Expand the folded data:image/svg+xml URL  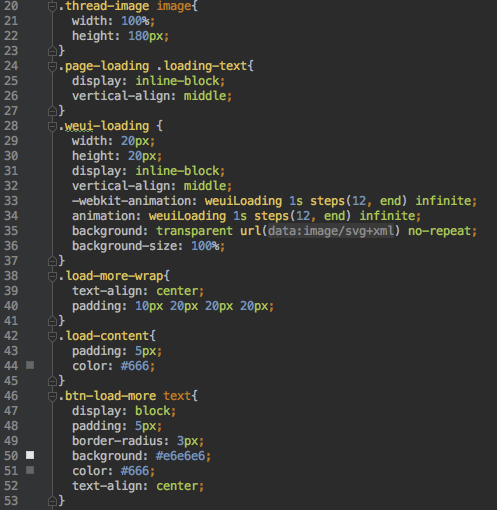click(331, 231)
